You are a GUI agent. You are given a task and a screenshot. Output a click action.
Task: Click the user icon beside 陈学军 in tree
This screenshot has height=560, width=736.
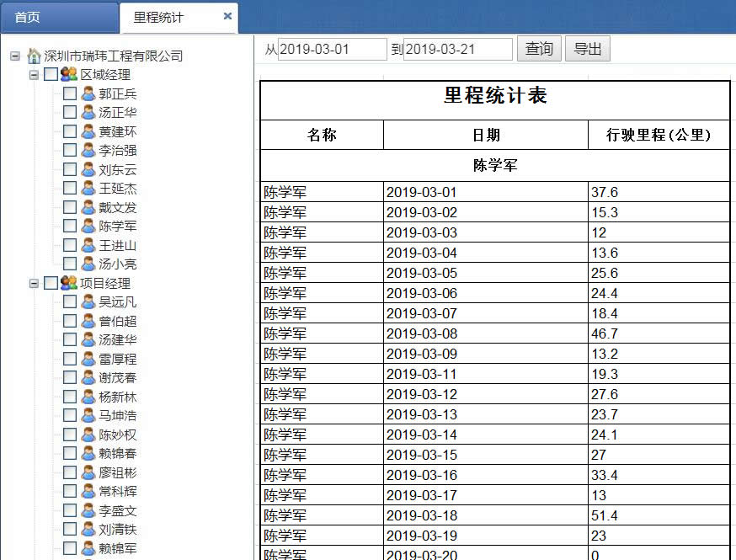click(x=88, y=226)
